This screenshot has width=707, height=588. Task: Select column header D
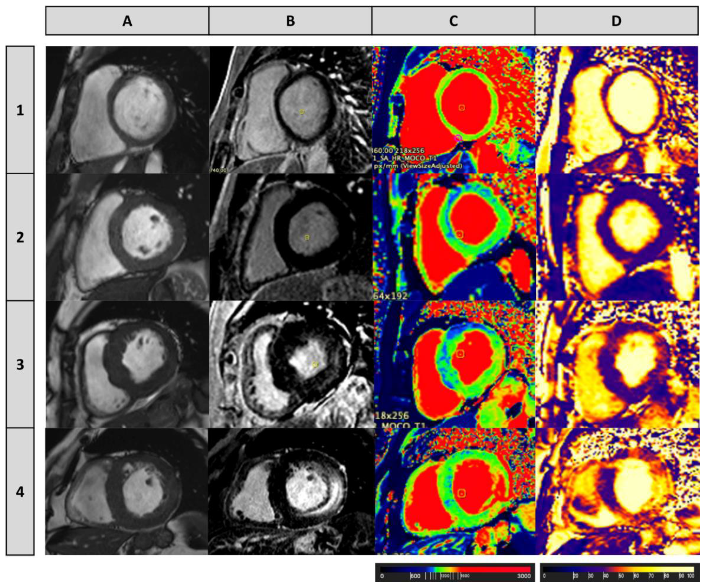(616, 21)
